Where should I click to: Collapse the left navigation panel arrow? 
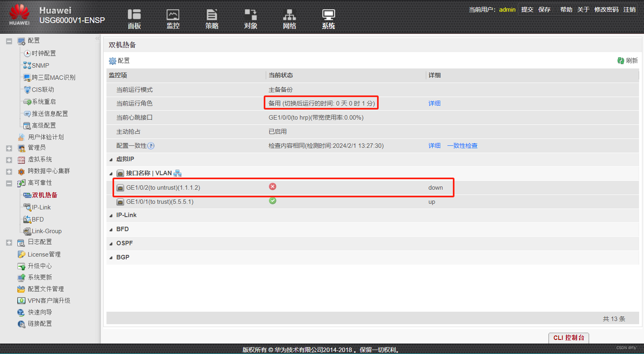97,39
